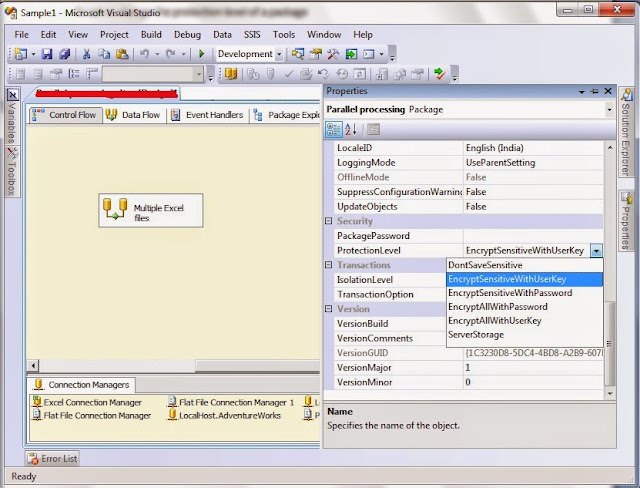This screenshot has width=640, height=488.
Task: Choose EncryptSensitiveWithPassword option
Action: [524, 293]
